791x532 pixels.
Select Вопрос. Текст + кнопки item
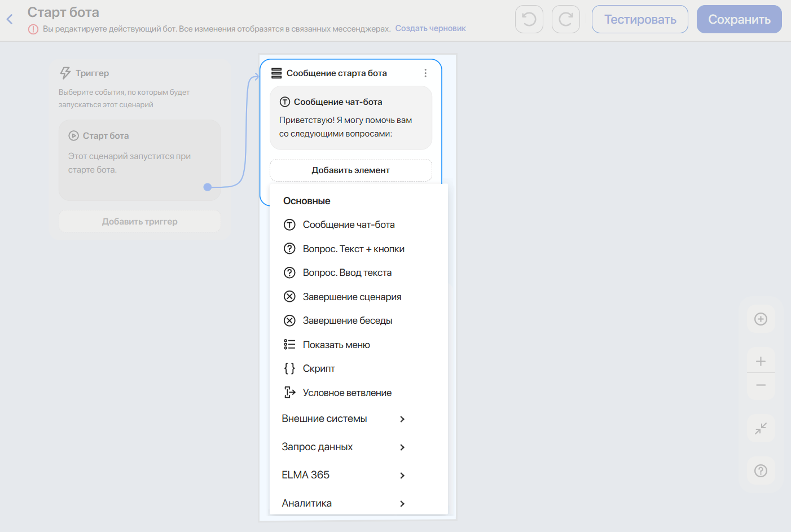click(353, 249)
